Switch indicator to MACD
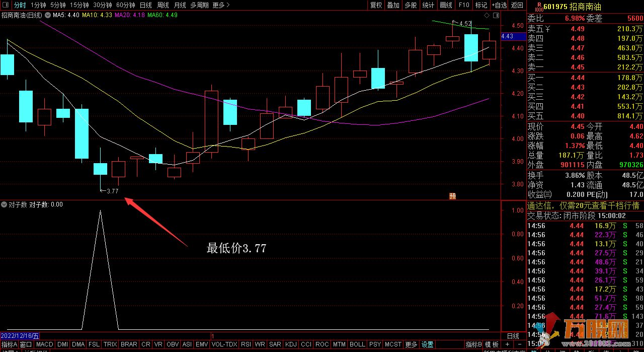 pos(45,344)
